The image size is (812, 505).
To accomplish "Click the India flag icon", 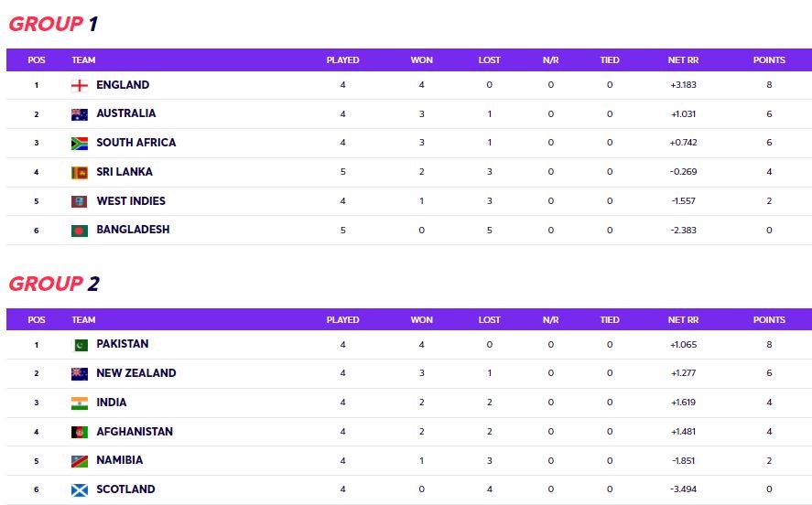I will (80, 403).
